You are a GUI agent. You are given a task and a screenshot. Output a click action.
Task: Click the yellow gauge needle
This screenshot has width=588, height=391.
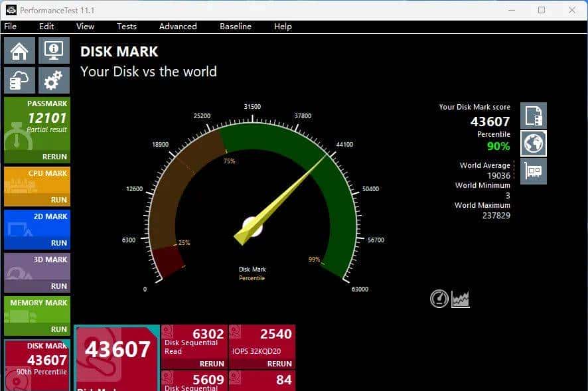281,200
